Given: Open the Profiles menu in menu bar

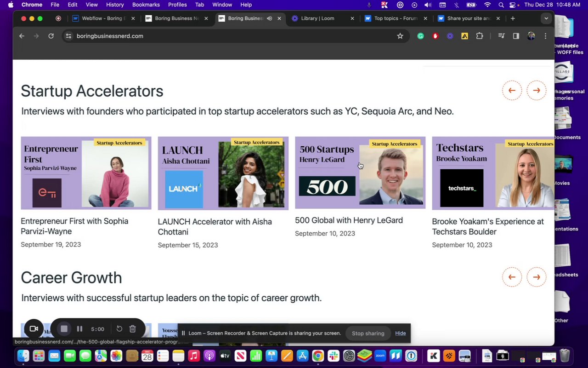Looking at the screenshot, I should coord(177,5).
